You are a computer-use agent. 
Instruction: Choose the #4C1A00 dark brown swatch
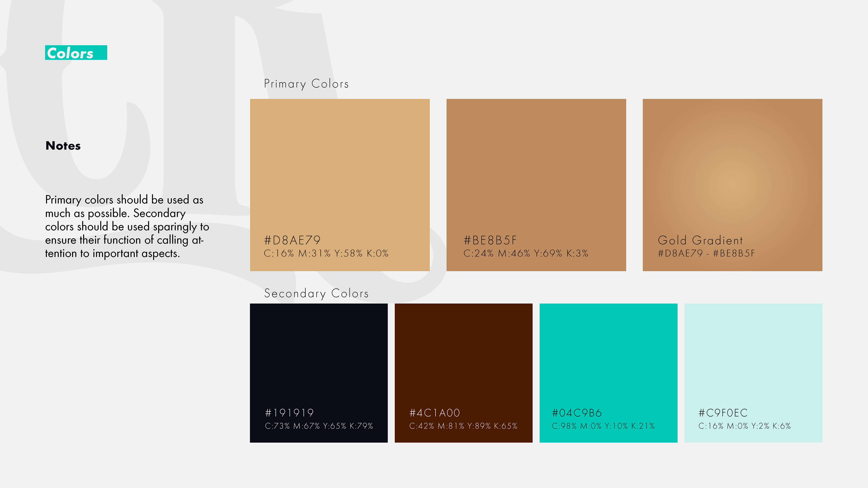coord(464,373)
